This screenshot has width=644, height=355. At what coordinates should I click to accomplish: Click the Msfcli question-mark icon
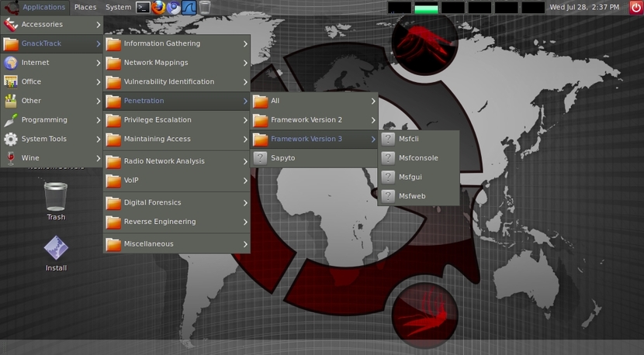tap(388, 139)
